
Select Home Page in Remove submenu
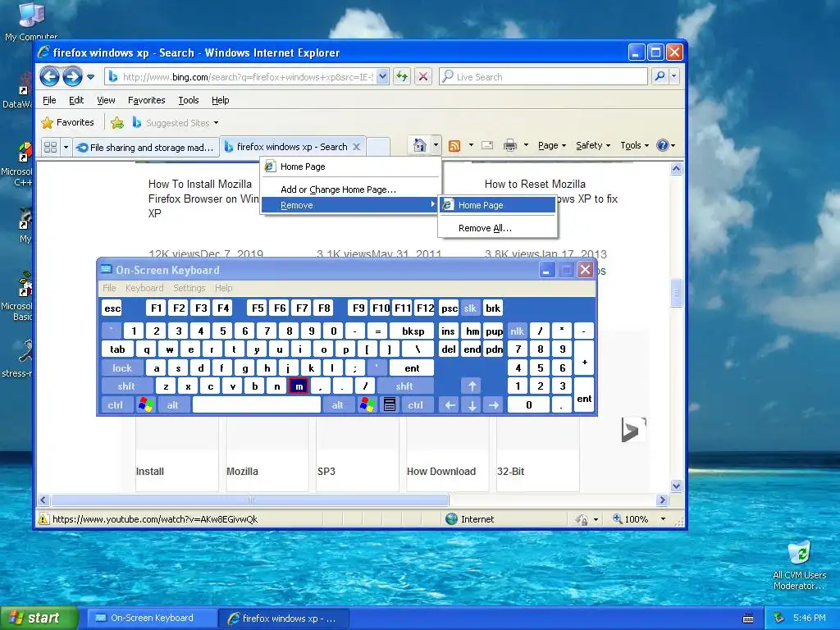tap(497, 205)
